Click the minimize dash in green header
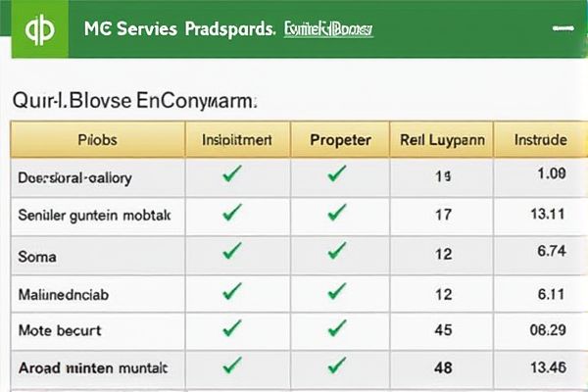Viewport: 588px width, 392px height. click(563, 28)
